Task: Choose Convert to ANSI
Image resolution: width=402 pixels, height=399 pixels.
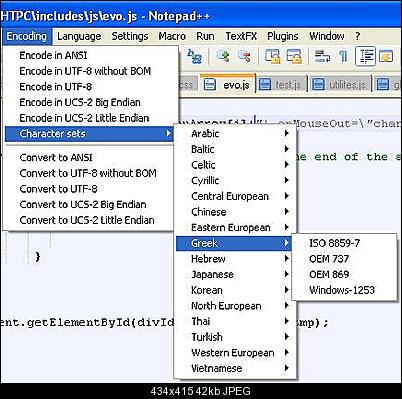Action: click(89, 157)
